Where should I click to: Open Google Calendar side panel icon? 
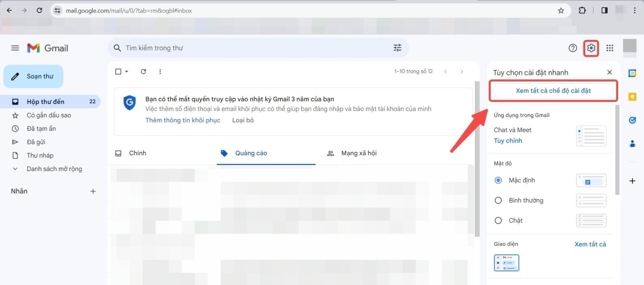632,73
